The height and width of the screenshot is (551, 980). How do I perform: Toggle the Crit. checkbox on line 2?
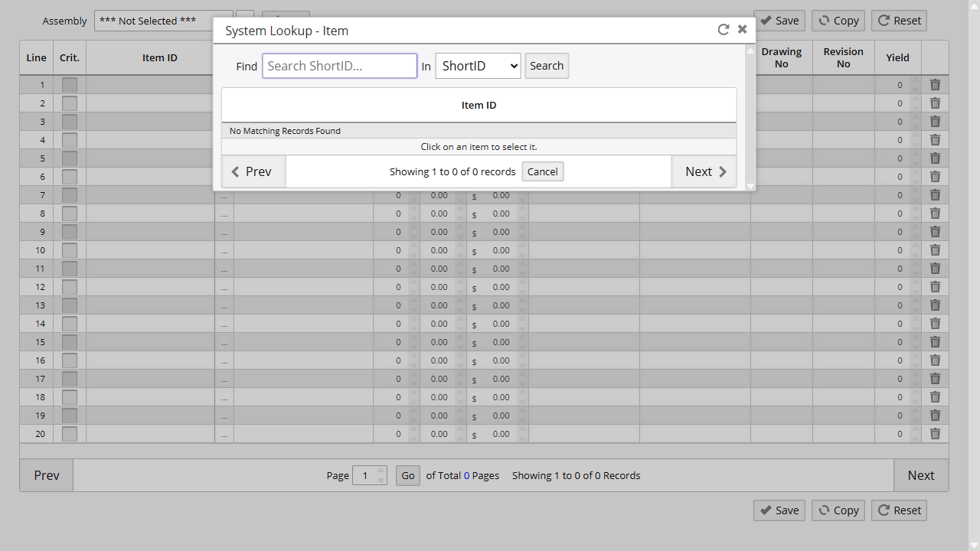click(69, 103)
